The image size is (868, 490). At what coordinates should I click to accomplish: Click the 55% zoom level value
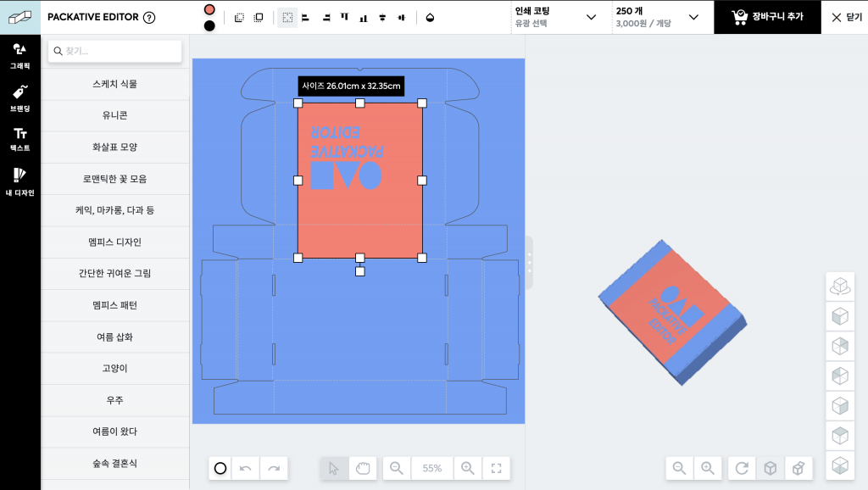431,469
